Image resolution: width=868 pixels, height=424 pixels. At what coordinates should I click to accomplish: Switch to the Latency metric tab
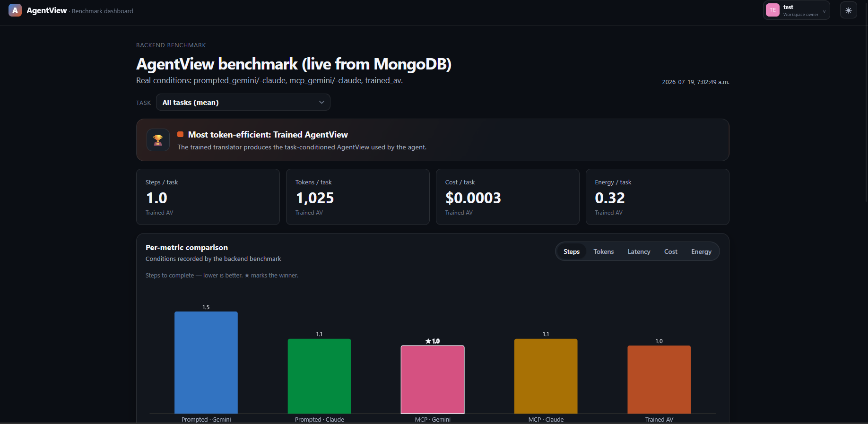[x=639, y=251]
